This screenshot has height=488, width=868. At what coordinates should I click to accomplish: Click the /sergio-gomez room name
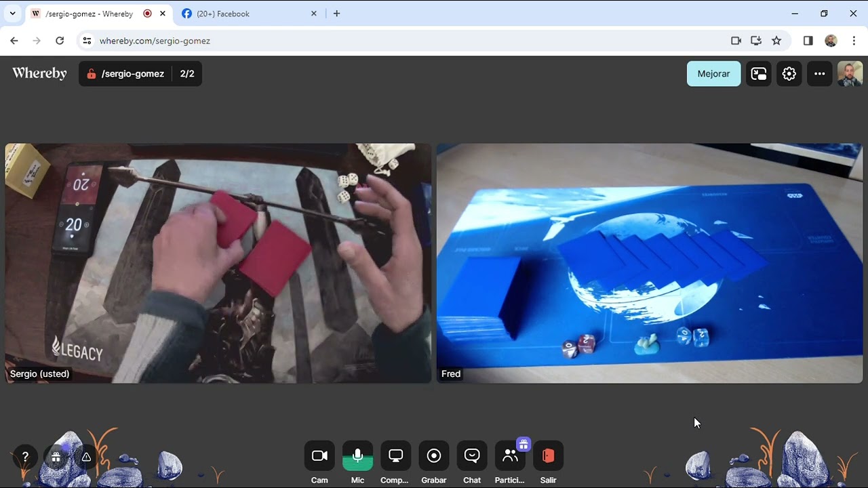(132, 74)
